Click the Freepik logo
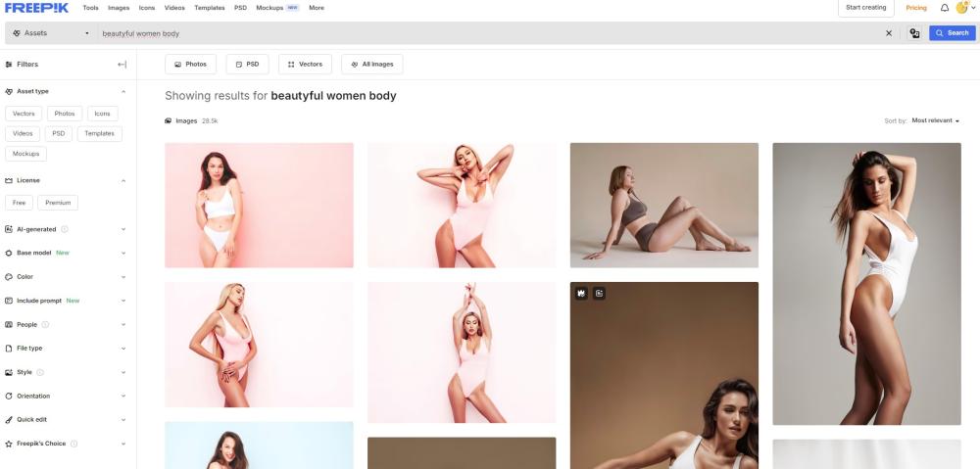This screenshot has width=980, height=469. (x=36, y=8)
